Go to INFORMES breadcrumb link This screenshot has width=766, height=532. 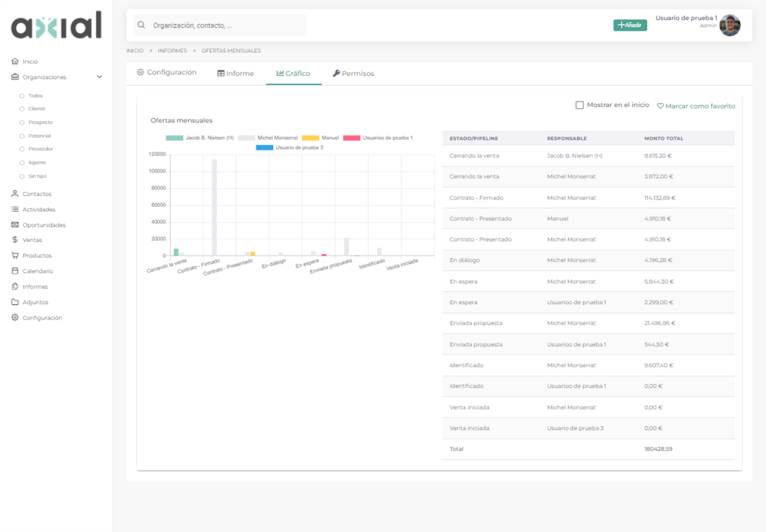tap(172, 51)
